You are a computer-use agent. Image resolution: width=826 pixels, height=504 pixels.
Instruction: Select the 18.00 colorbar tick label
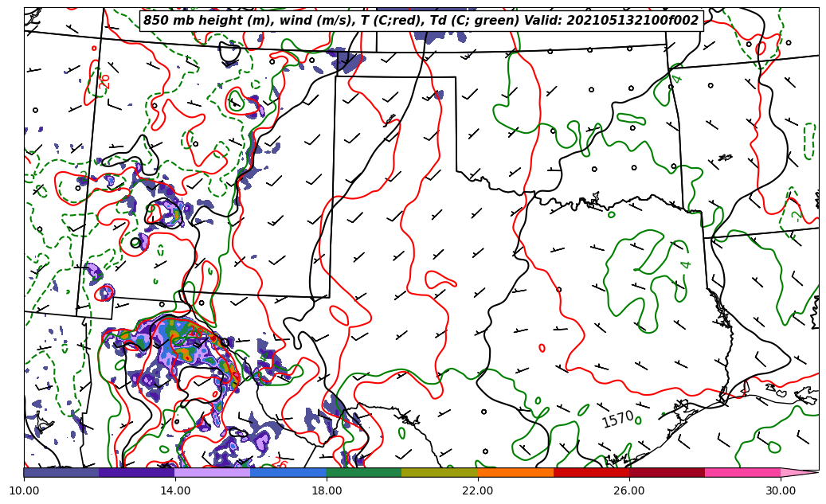tap(327, 490)
